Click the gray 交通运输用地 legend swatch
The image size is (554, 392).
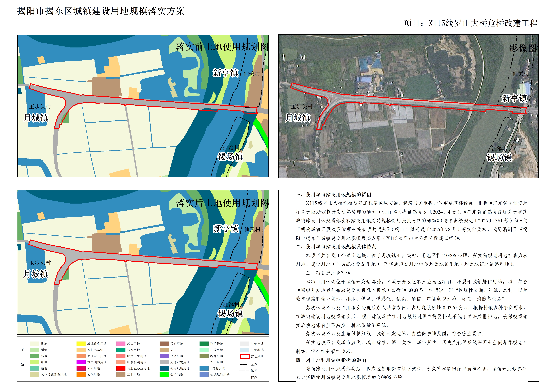pos(164,362)
